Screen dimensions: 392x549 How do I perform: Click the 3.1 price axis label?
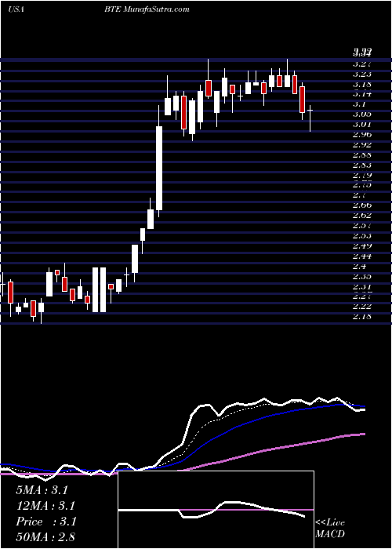coord(360,104)
